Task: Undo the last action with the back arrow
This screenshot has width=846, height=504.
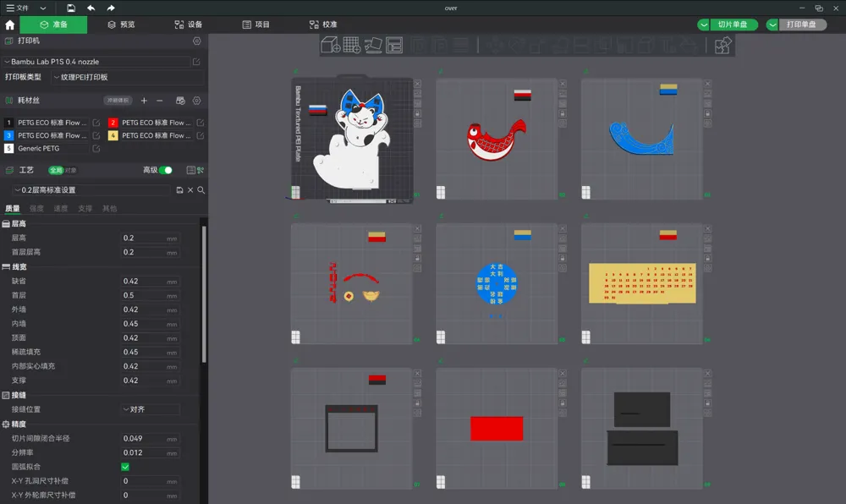Action: [91, 8]
